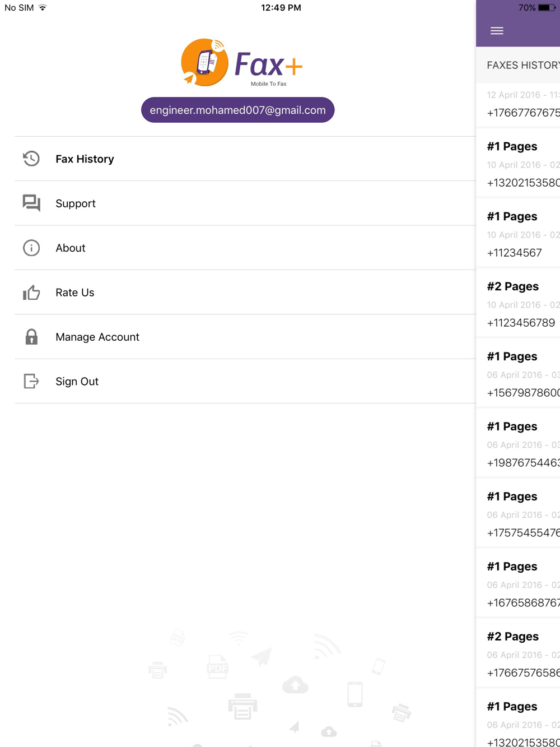The image size is (560, 747).
Task: Open the Manage Account menu label
Action: [x=97, y=337]
